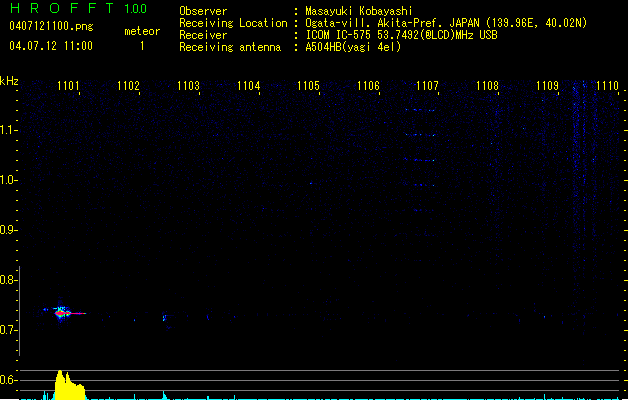Click the Ogata-vill. Akita-Pref. JAPAN location text
The image size is (629, 400).
446,23
